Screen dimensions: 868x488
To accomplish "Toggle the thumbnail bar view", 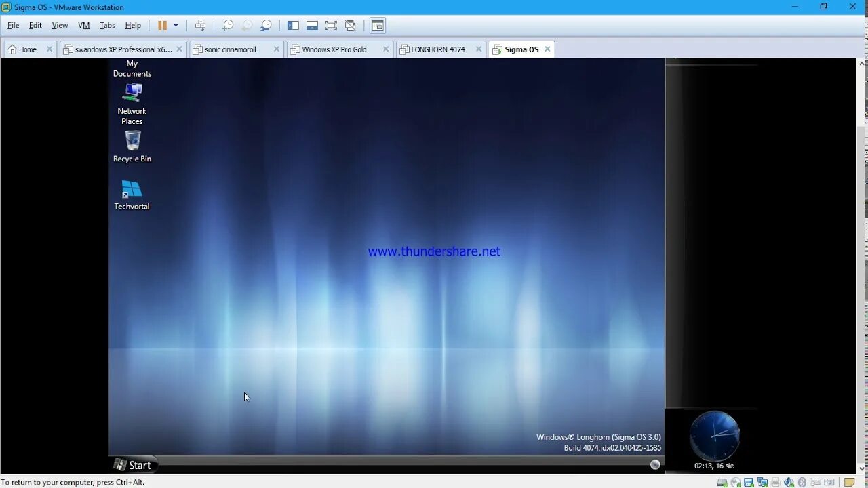I will pyautogui.click(x=312, y=25).
